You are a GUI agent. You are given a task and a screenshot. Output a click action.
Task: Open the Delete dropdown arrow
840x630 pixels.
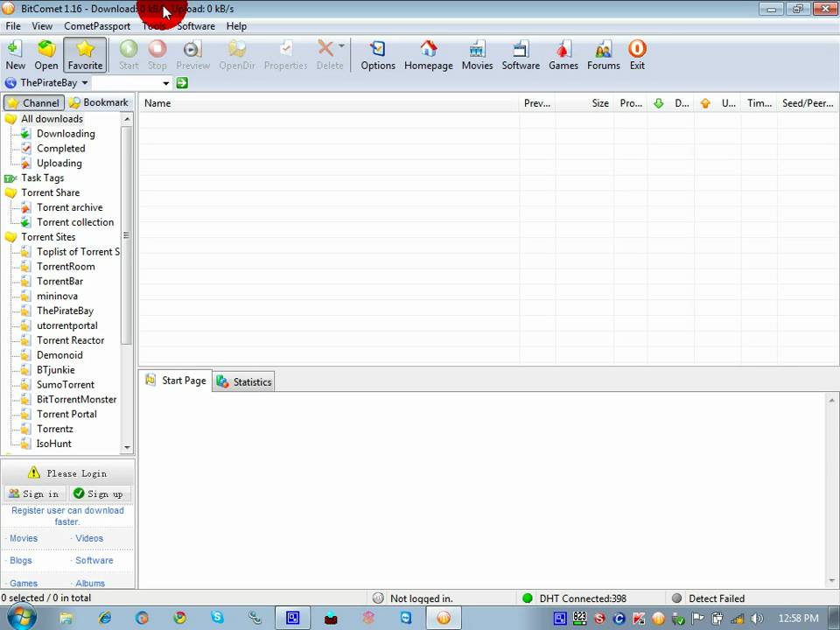342,46
